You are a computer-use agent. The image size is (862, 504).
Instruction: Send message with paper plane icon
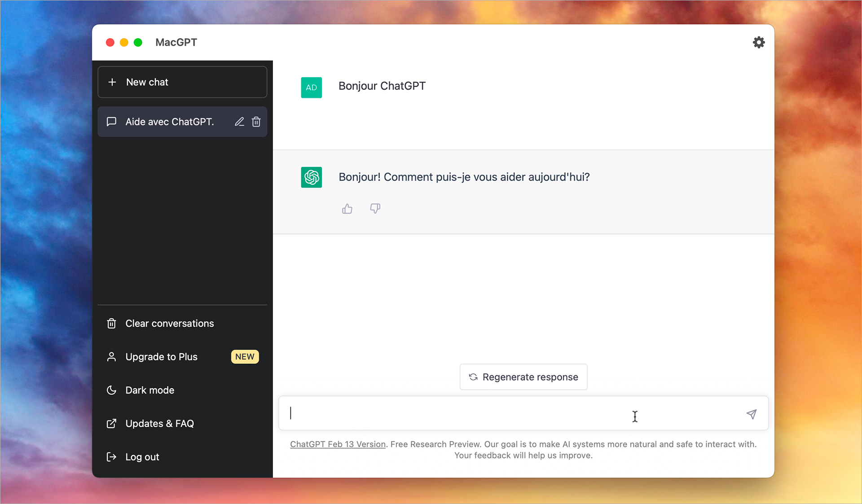752,414
